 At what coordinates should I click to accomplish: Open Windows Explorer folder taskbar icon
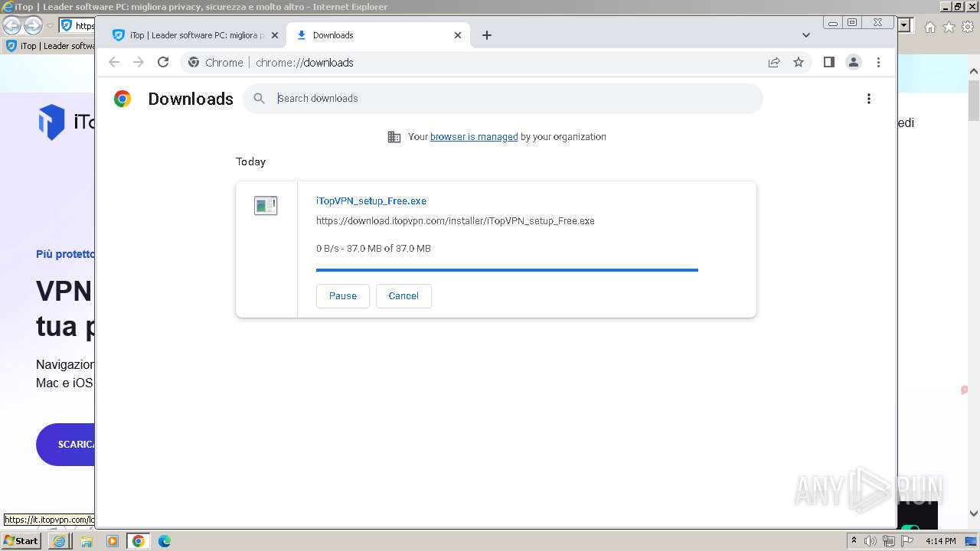click(87, 541)
